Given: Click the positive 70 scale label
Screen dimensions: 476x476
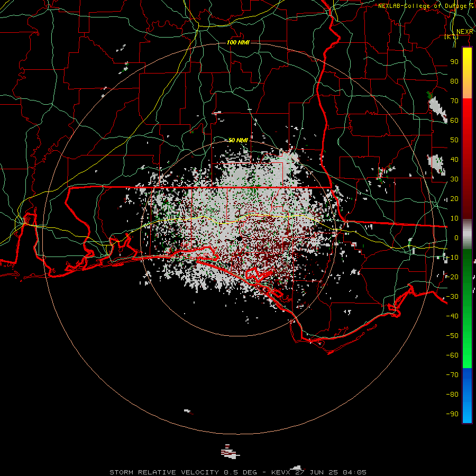Looking at the screenshot, I should pos(454,101).
